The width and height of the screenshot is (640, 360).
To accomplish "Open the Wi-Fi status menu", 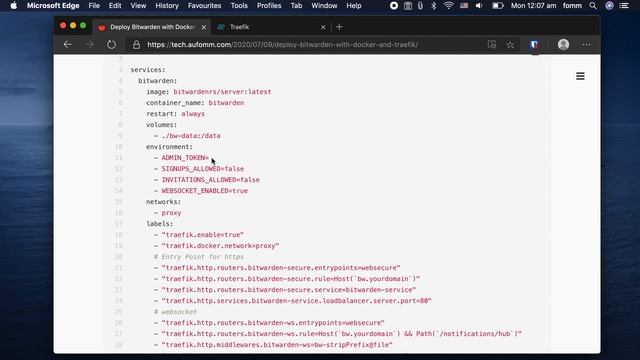I will (449, 6).
